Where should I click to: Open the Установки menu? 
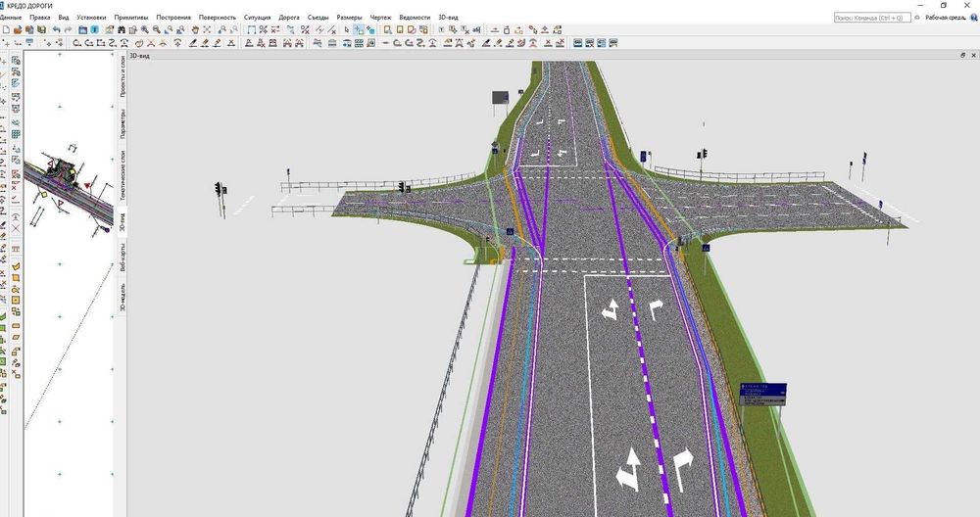click(x=91, y=18)
